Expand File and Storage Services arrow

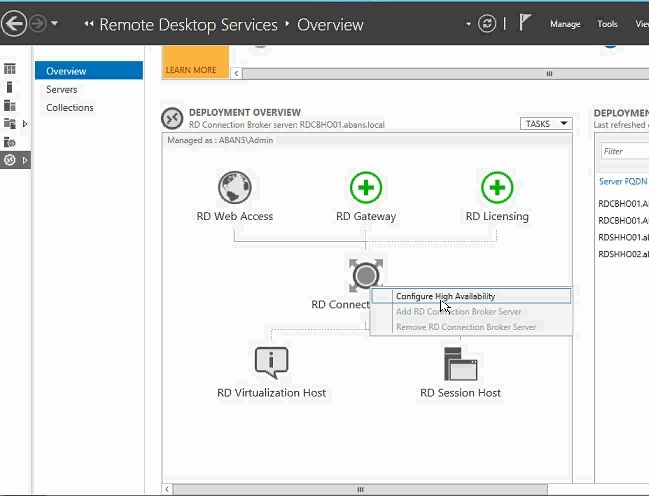(x=25, y=123)
